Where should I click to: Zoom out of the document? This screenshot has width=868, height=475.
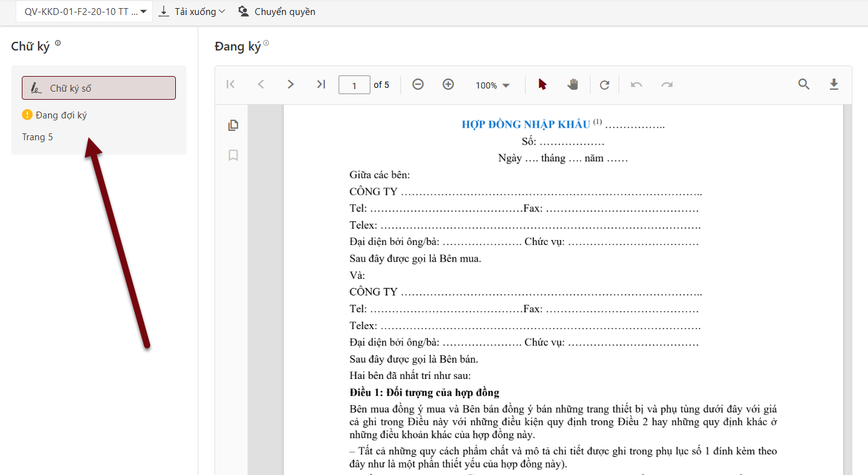pos(418,84)
